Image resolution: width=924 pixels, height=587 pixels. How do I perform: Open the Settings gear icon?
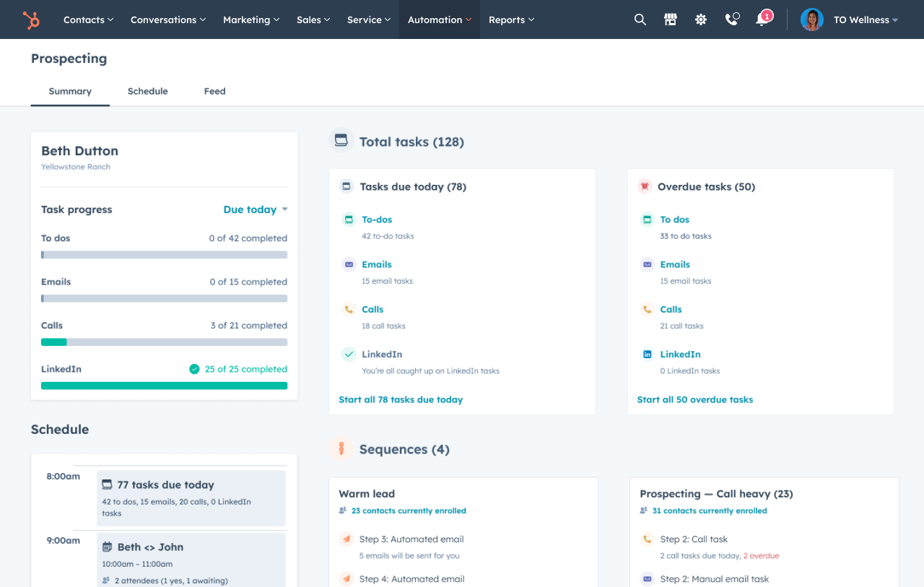700,19
